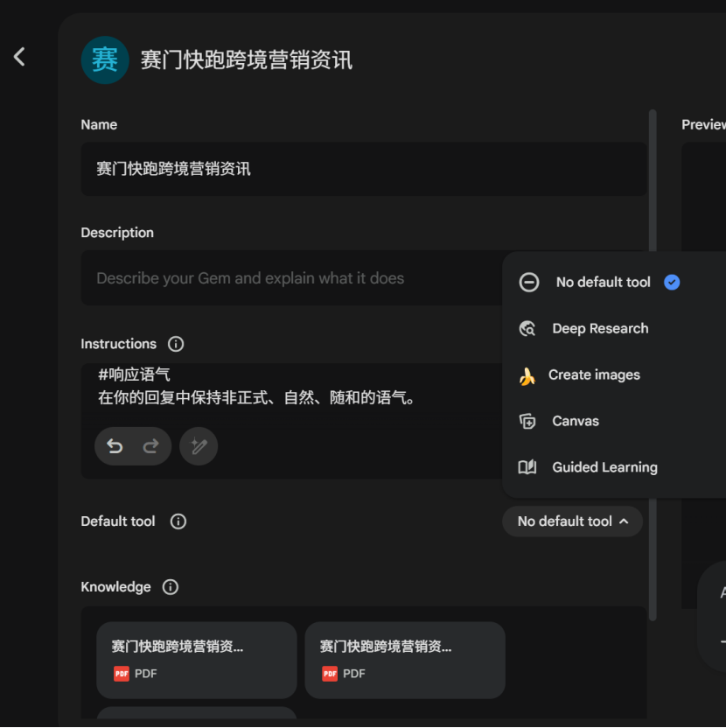
Task: Click the magic pencil rewrite instructions icon
Action: [199, 446]
